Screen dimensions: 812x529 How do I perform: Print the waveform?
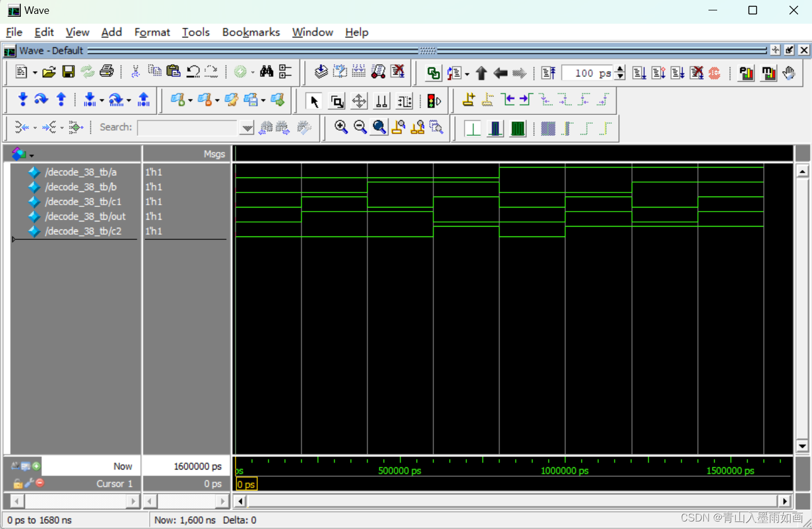pos(107,71)
